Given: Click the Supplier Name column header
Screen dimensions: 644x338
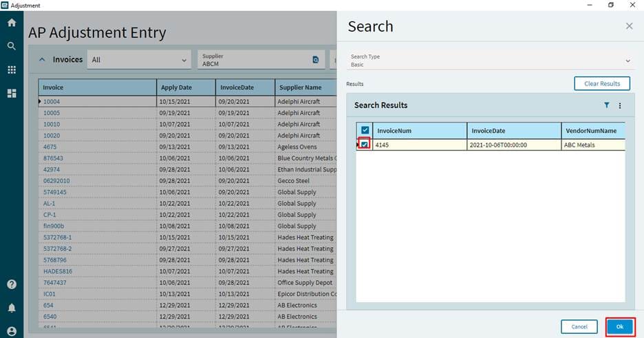Looking at the screenshot, I should [x=305, y=87].
